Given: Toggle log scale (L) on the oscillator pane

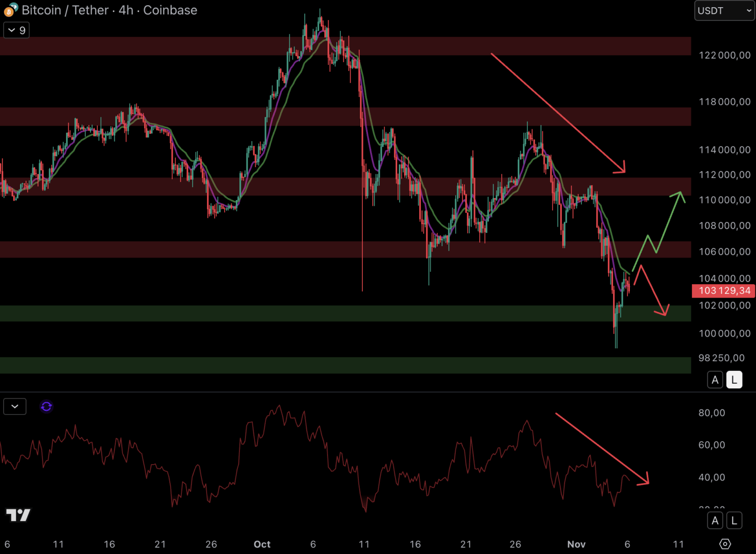Looking at the screenshot, I should click(x=734, y=521).
